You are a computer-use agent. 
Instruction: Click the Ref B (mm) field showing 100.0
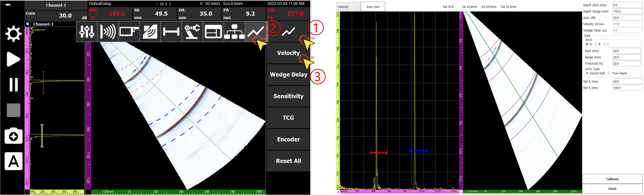(627, 88)
